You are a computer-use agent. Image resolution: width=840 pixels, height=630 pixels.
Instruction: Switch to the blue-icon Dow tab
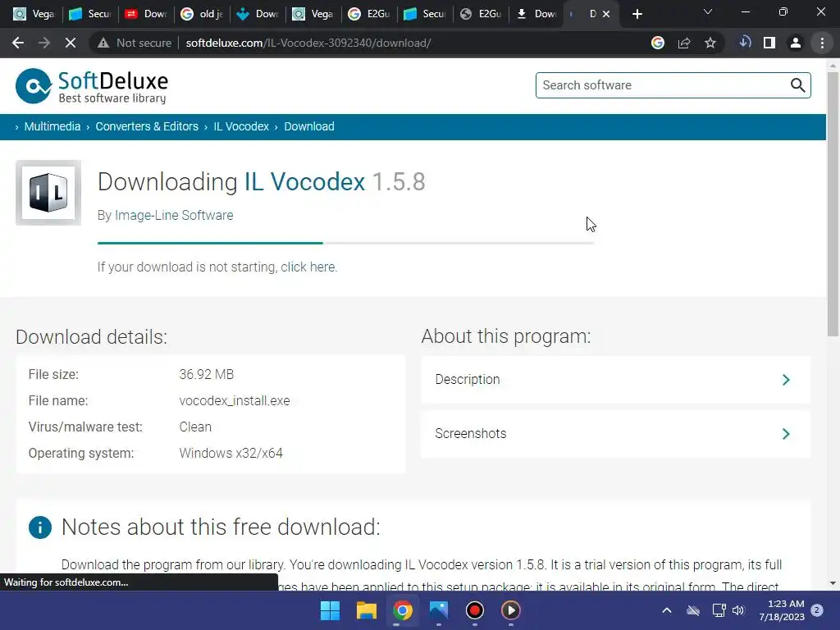(x=258, y=14)
